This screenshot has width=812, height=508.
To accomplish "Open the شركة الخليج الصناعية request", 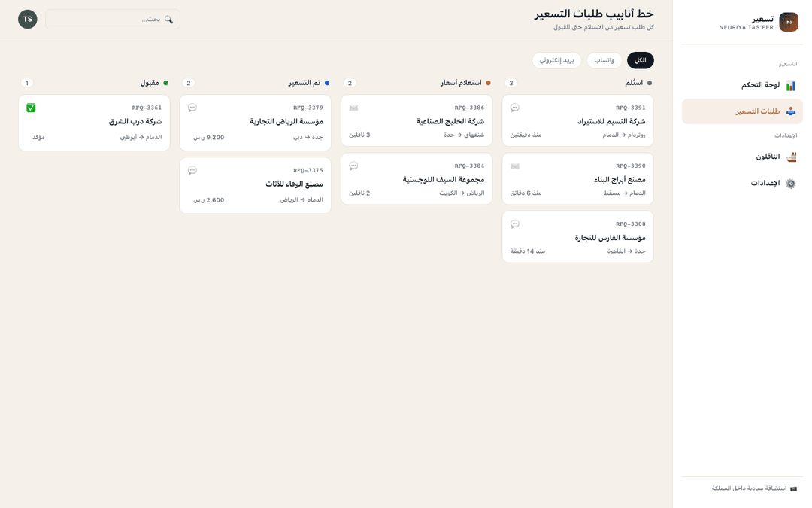I will [417, 120].
